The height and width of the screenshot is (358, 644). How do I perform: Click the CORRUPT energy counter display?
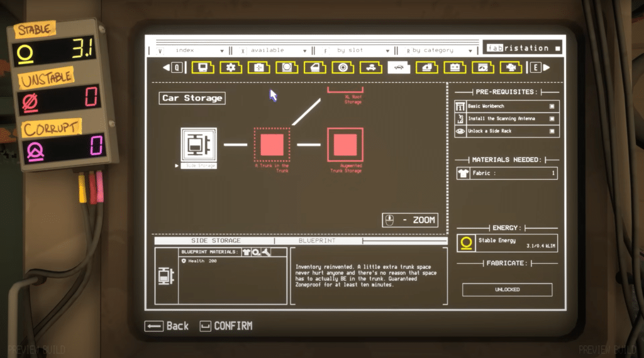click(x=65, y=148)
